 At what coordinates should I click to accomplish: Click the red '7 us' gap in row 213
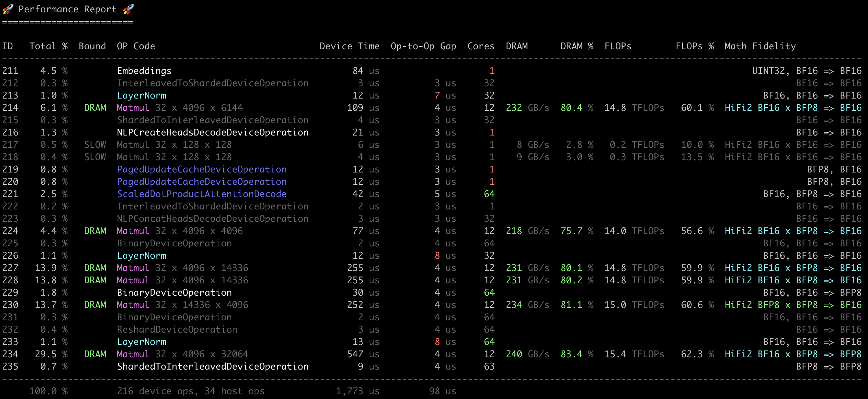445,95
